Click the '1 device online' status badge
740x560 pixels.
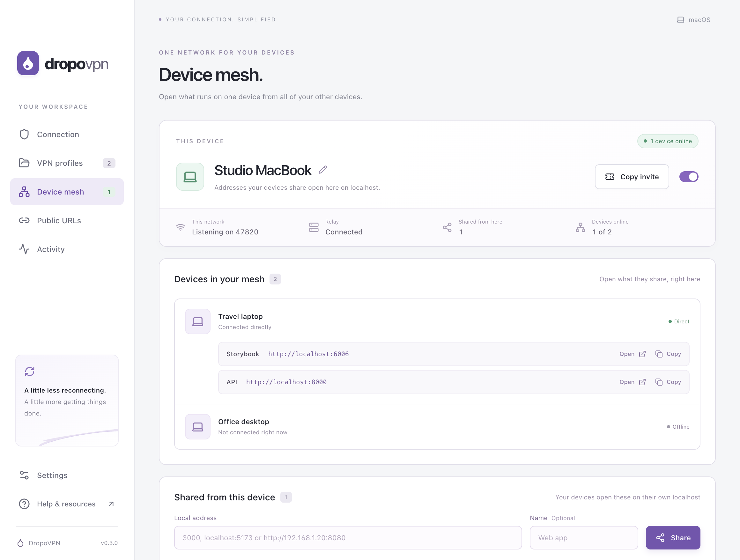[668, 141]
